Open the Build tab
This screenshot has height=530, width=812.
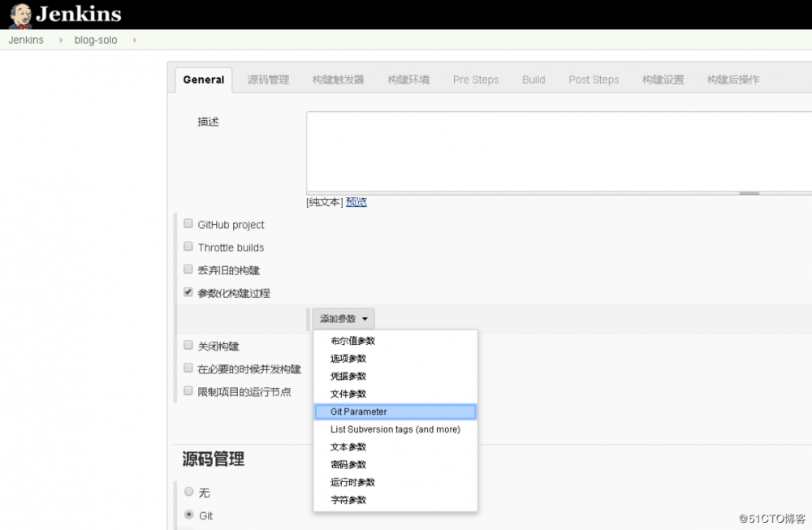point(533,79)
